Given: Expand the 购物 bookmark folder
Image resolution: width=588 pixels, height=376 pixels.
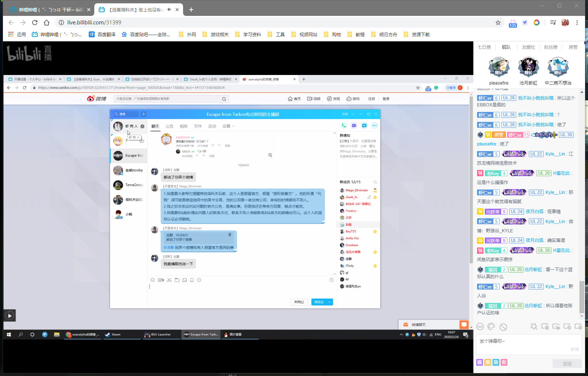Looking at the screenshot, I should tap(332, 34).
